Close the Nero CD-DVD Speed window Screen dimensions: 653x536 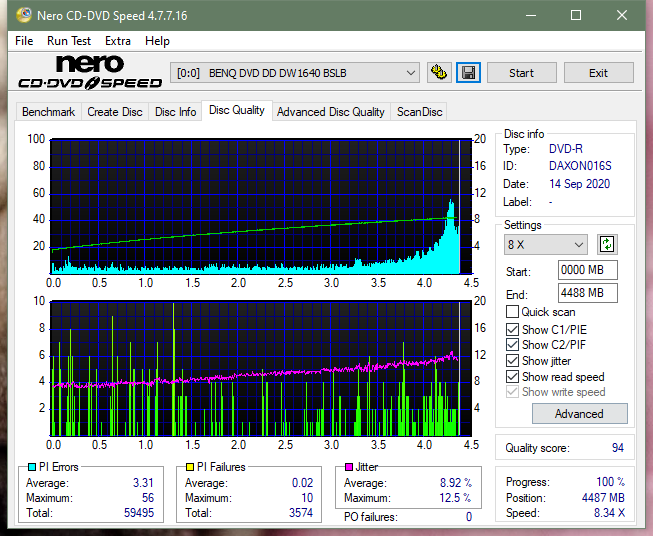pos(622,15)
